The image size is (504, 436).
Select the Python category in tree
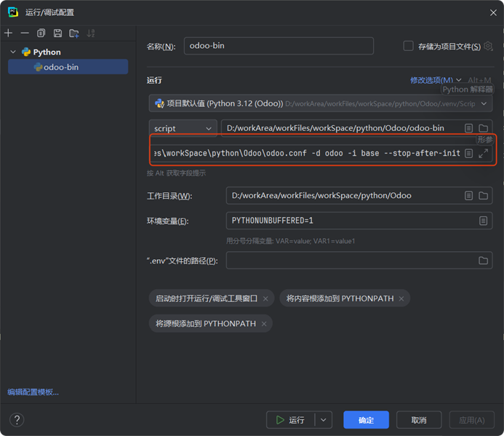click(47, 52)
